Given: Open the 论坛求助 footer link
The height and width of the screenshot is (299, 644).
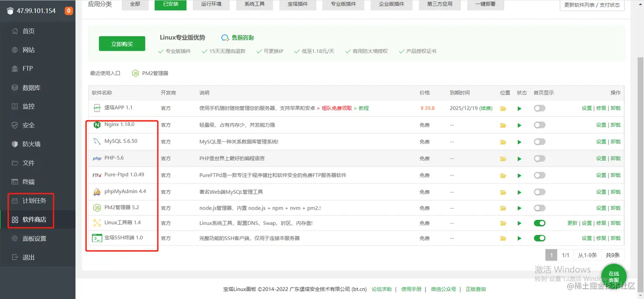Looking at the screenshot, I should (382, 289).
